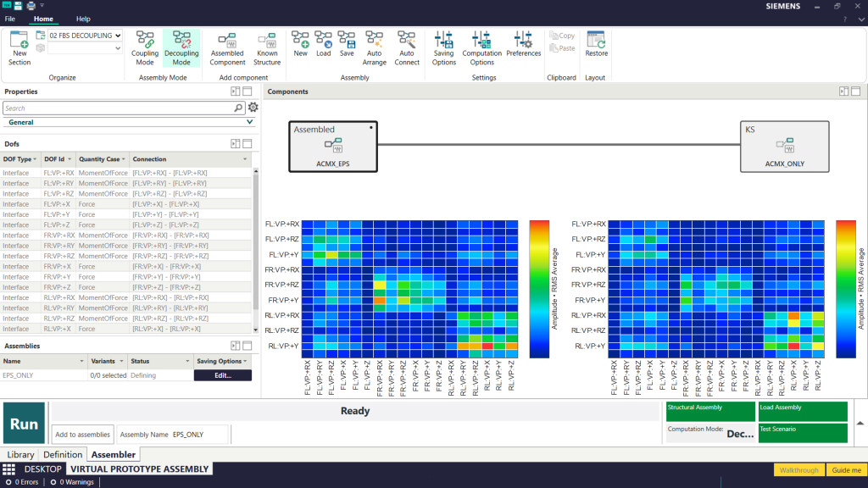Open Computation Options settings
Screen dimensions: 868x488
point(481,48)
